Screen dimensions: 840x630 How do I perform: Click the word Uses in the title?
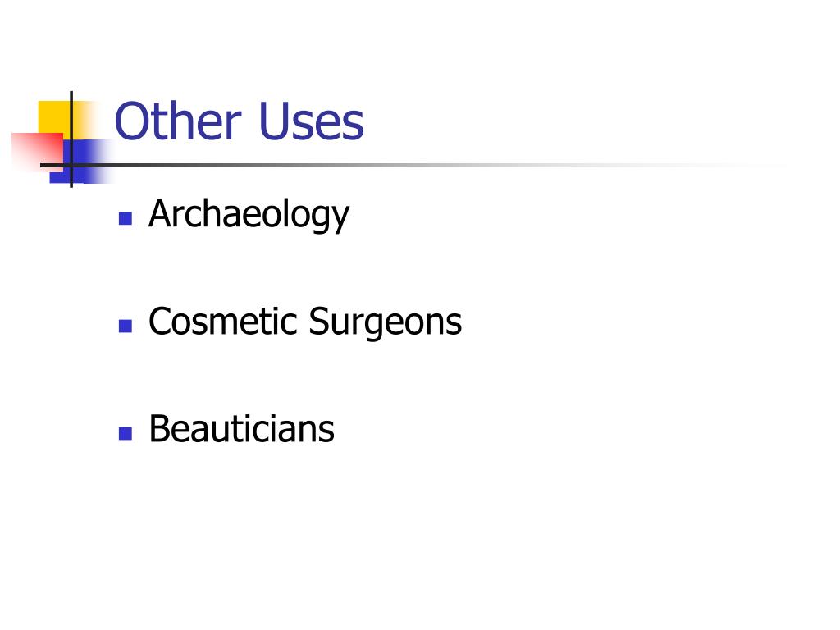(311, 121)
